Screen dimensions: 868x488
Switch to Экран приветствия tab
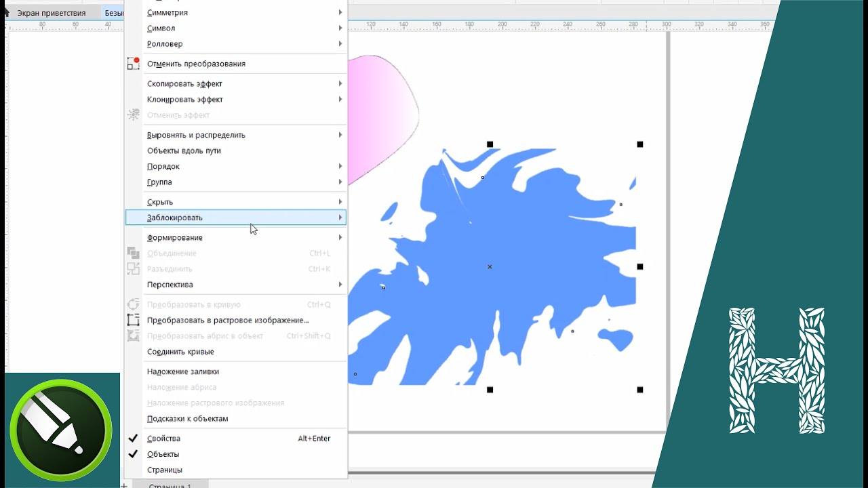click(52, 13)
